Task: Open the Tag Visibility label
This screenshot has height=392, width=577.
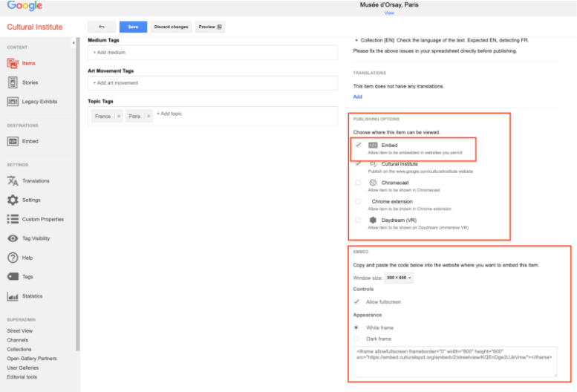Action: click(36, 238)
